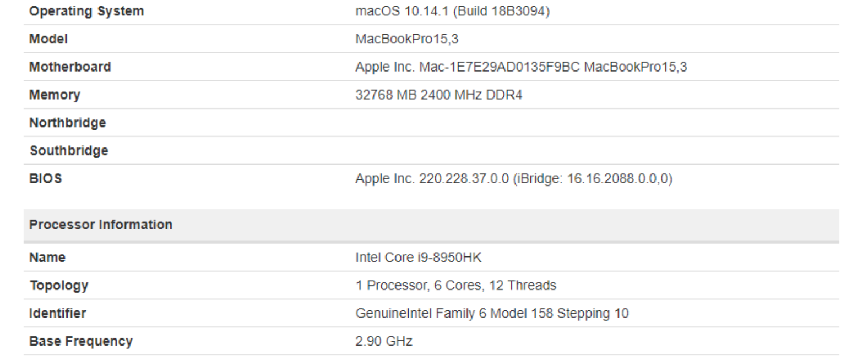The width and height of the screenshot is (868, 361).
Task: Click the Memory row label
Action: (55, 95)
